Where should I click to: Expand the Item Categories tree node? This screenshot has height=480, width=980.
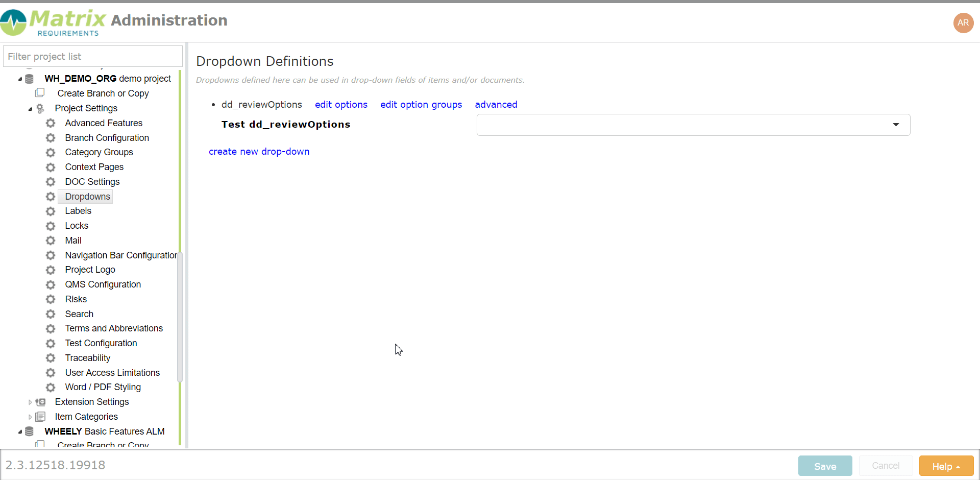pos(30,417)
